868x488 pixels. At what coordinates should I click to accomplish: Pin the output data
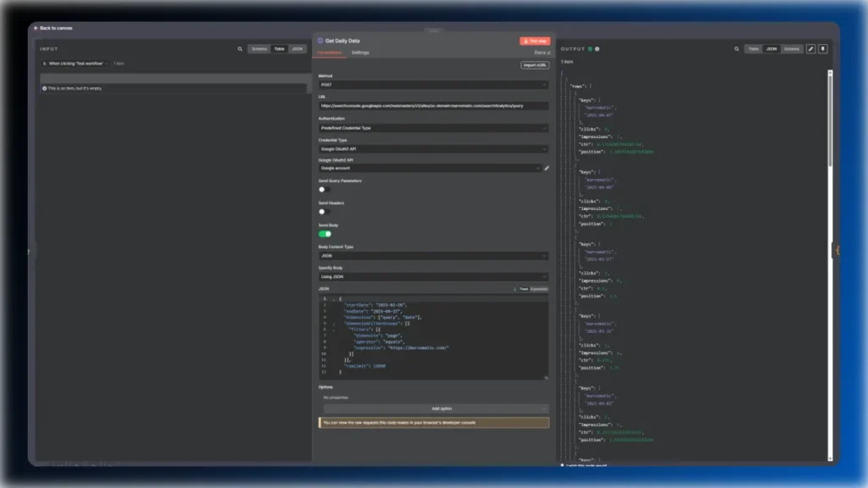tap(822, 48)
